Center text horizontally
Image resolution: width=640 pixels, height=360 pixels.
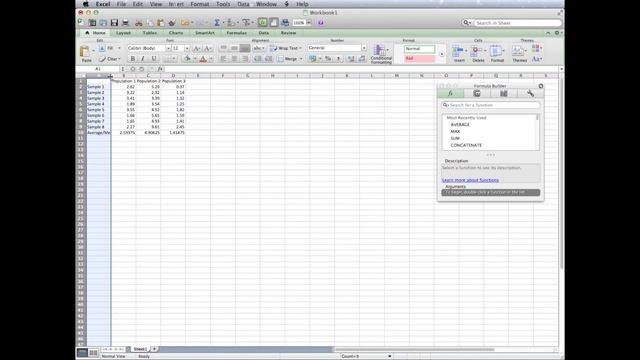tap(234, 59)
